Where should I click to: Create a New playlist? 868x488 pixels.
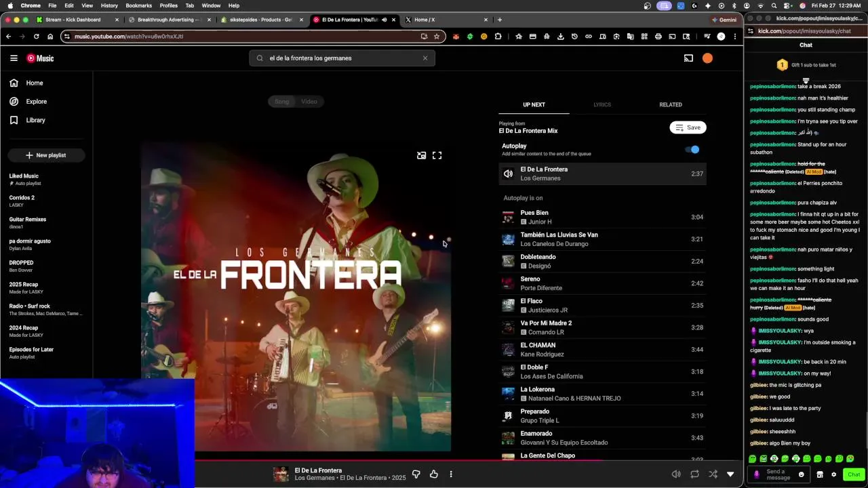tap(46, 155)
